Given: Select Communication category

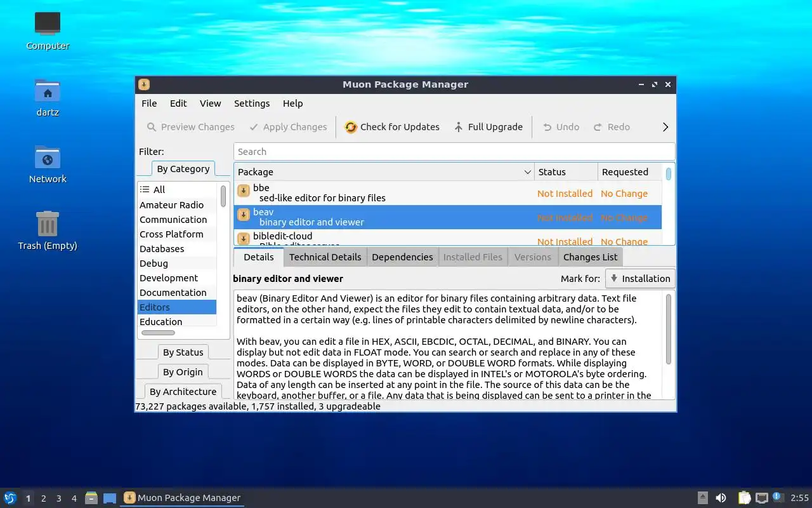Looking at the screenshot, I should click(x=178, y=220).
